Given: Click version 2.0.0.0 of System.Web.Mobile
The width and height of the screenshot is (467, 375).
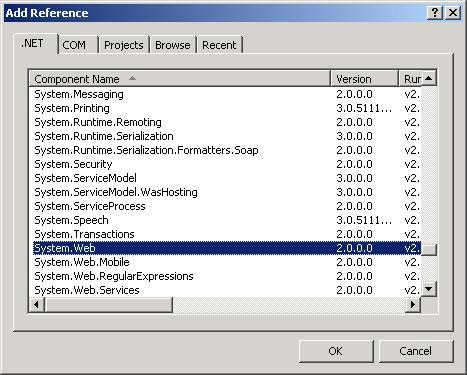Looking at the screenshot, I should click(354, 262).
